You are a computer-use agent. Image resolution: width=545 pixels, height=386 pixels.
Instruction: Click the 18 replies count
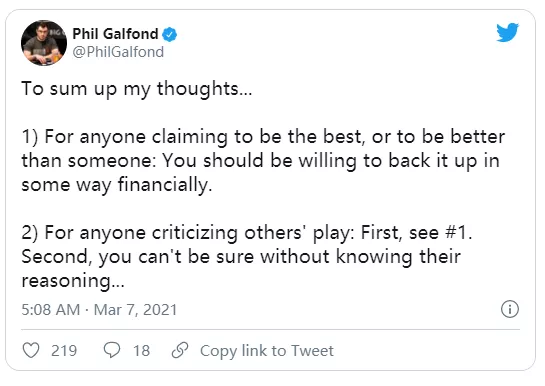click(141, 351)
